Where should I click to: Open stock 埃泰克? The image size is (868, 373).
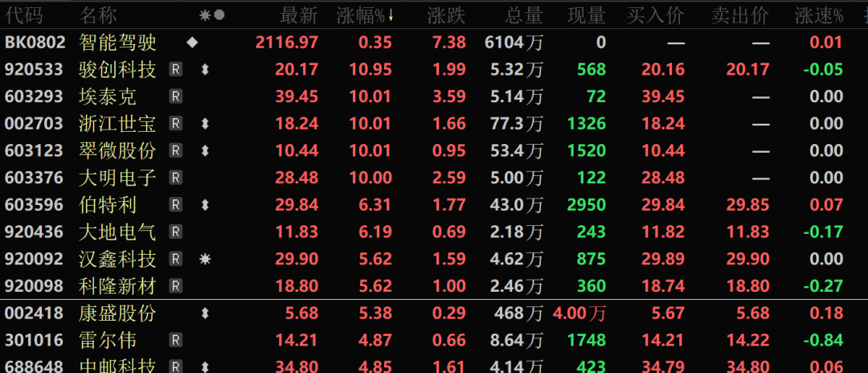108,96
